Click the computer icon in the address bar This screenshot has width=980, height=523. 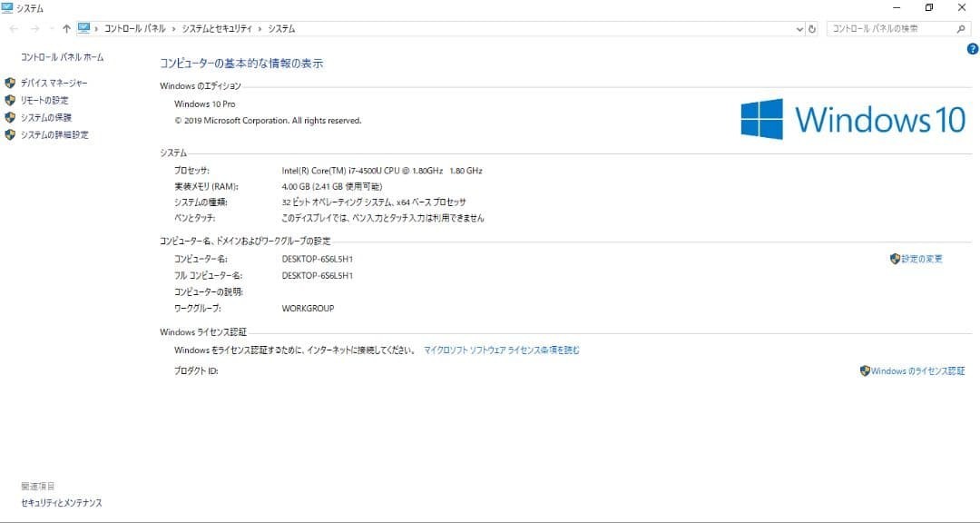click(83, 28)
